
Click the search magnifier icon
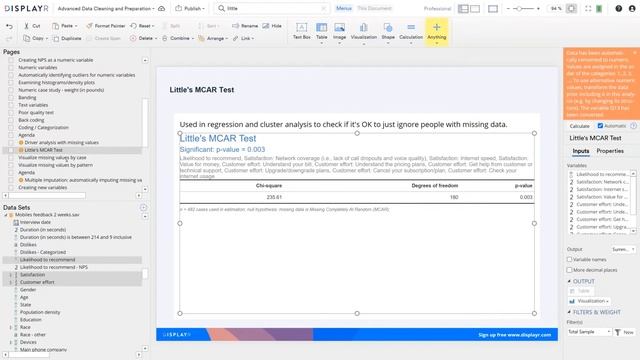pyautogui.click(x=221, y=9)
